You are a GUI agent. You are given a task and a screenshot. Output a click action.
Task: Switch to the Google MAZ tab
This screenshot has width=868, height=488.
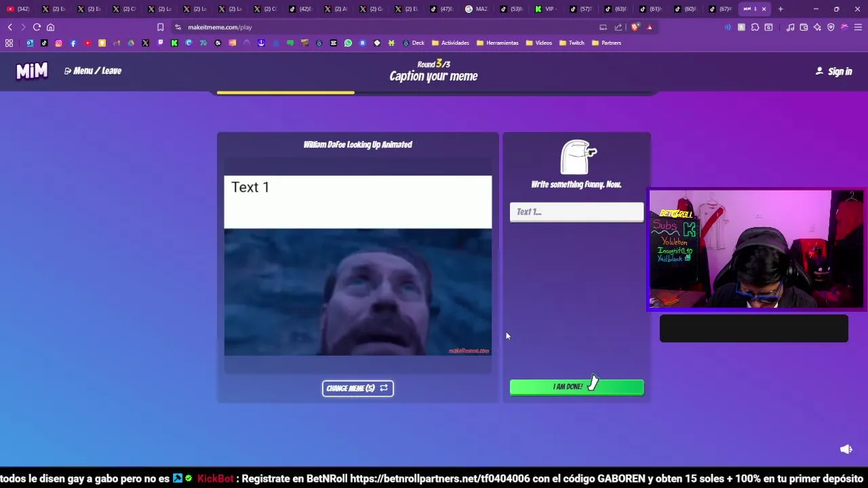click(477, 9)
